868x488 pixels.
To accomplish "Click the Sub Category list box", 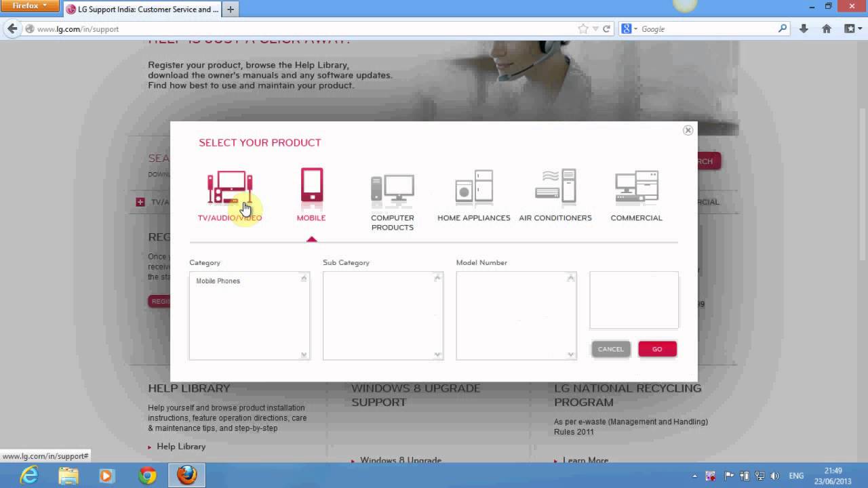I will 382,316.
